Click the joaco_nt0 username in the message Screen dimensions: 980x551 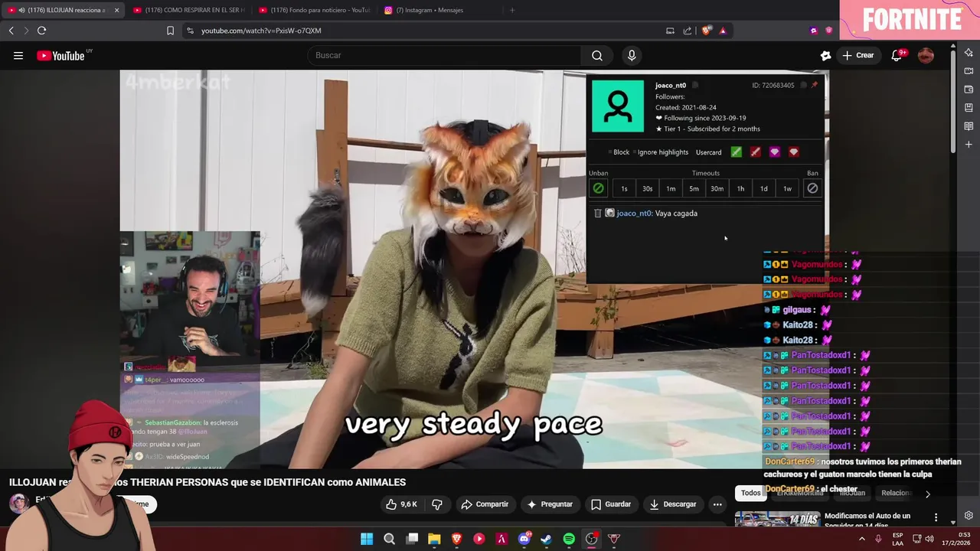coord(634,214)
